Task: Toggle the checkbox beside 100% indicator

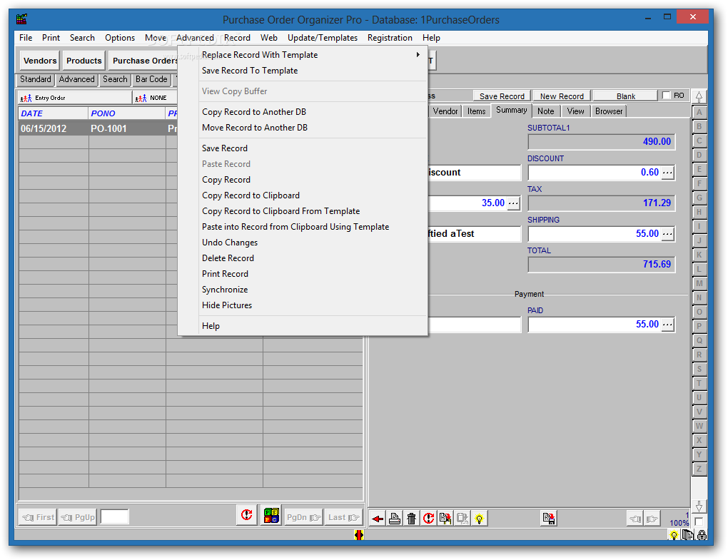Action: tap(699, 521)
